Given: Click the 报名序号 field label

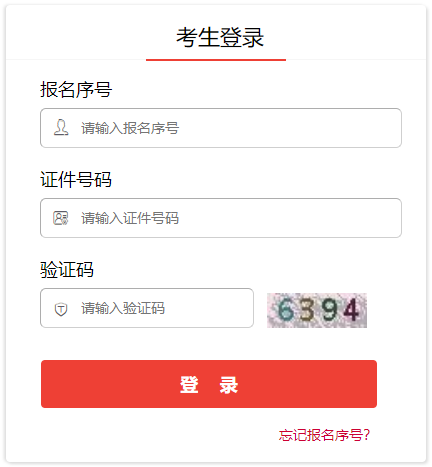Looking at the screenshot, I should (76, 89).
